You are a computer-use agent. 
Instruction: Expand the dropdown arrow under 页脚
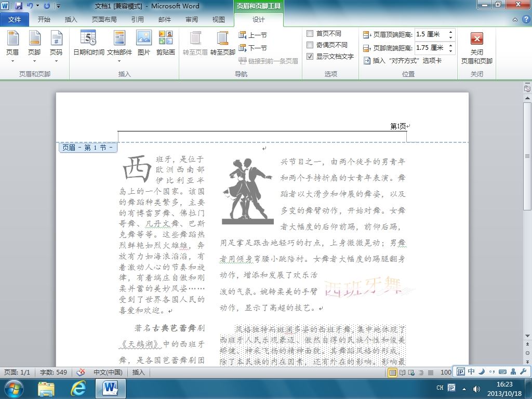click(34, 61)
